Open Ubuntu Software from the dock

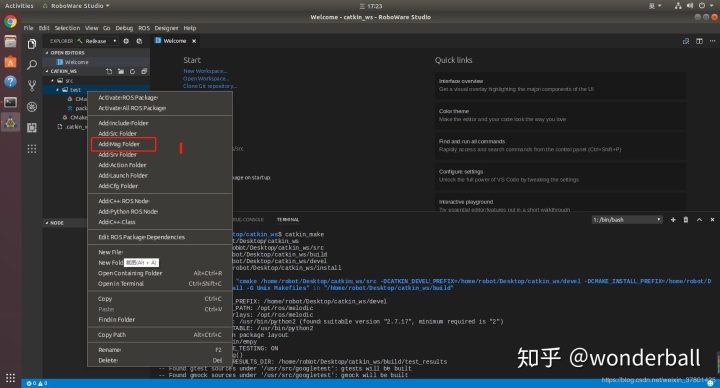pos(10,62)
